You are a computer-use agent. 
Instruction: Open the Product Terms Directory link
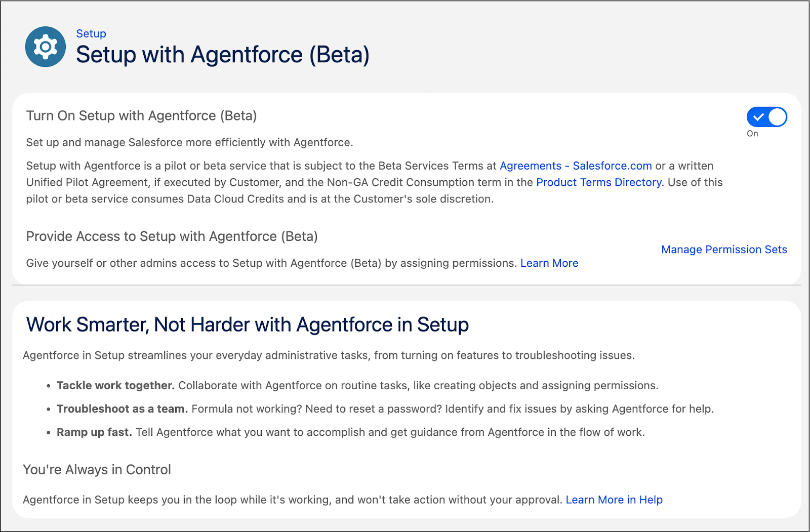click(x=598, y=182)
